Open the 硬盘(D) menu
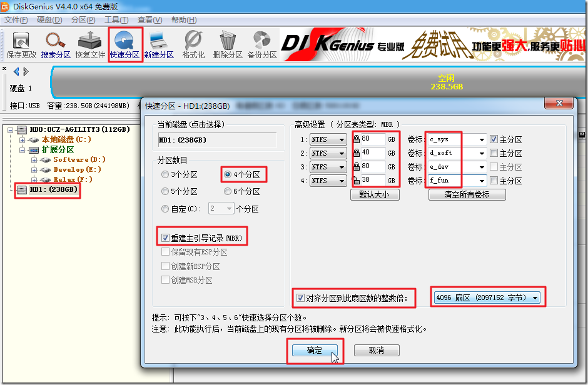The width and height of the screenshot is (588, 385). pos(49,20)
